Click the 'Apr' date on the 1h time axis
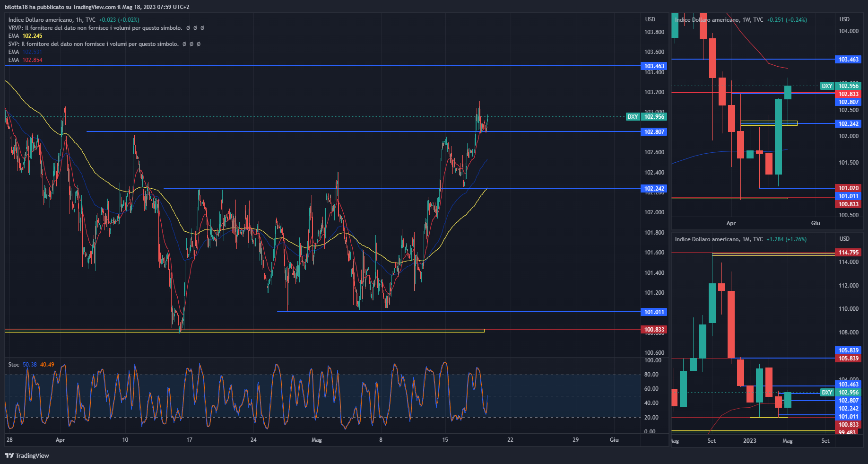 [x=60, y=440]
